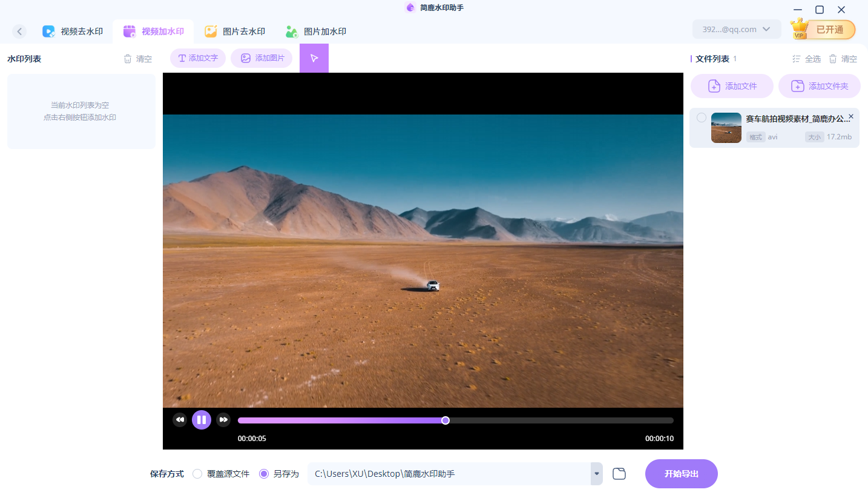Screen dimensions: 868x498
Task: Click the video progress slider handle
Action: coord(446,420)
